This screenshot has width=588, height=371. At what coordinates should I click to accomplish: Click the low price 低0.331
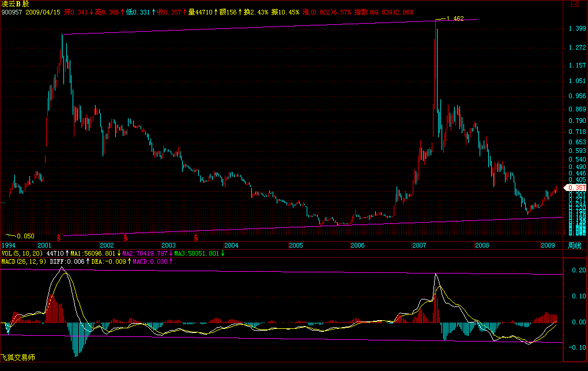click(x=138, y=12)
